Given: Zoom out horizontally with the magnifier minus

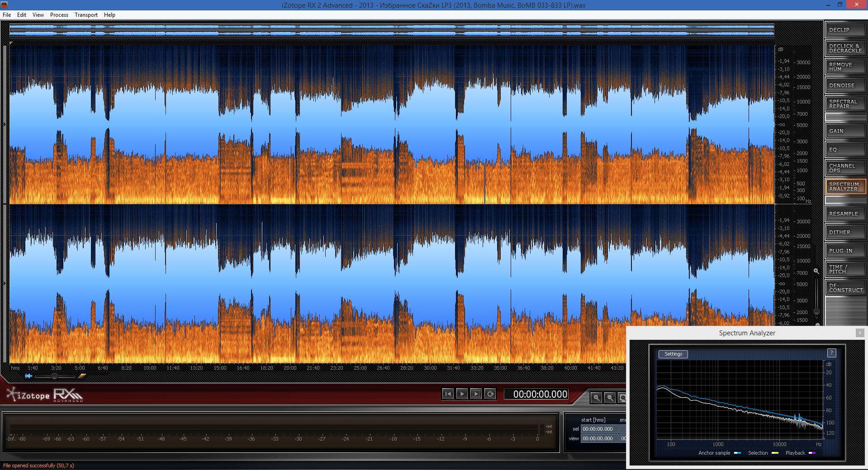Looking at the screenshot, I should coord(610,398).
